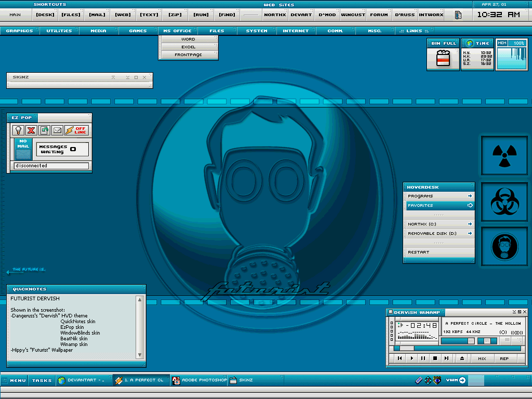Click the [FILES] shortcut button
This screenshot has width=532, height=399.
[71, 15]
